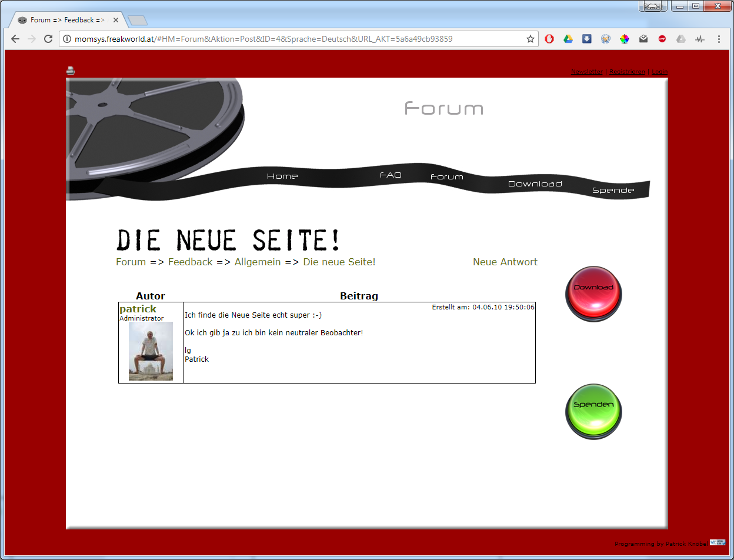Open Download on the film strip menu

535,184
